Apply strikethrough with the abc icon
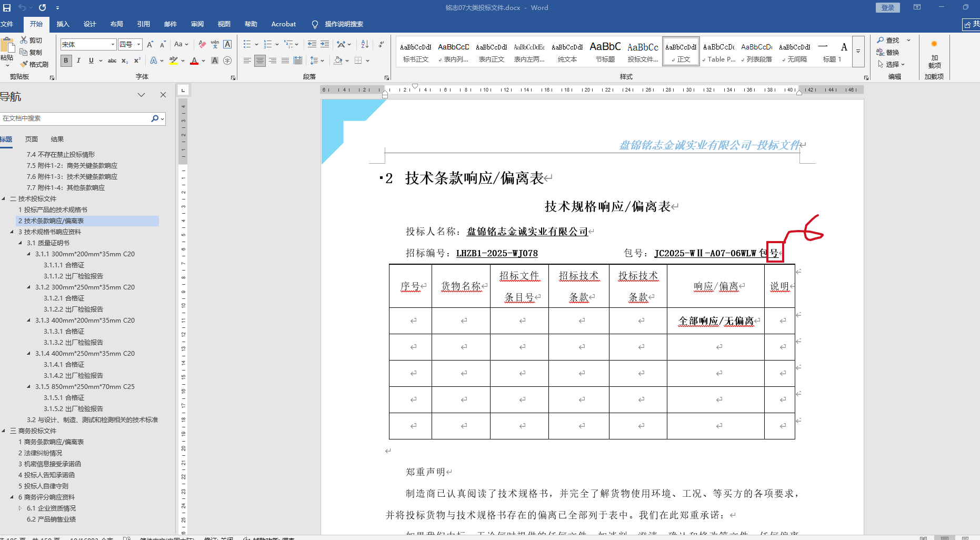The image size is (980, 540). tap(112, 61)
